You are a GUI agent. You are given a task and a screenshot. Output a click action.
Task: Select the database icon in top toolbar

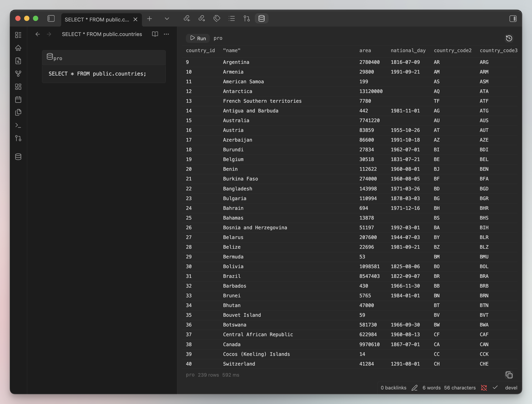point(261,19)
